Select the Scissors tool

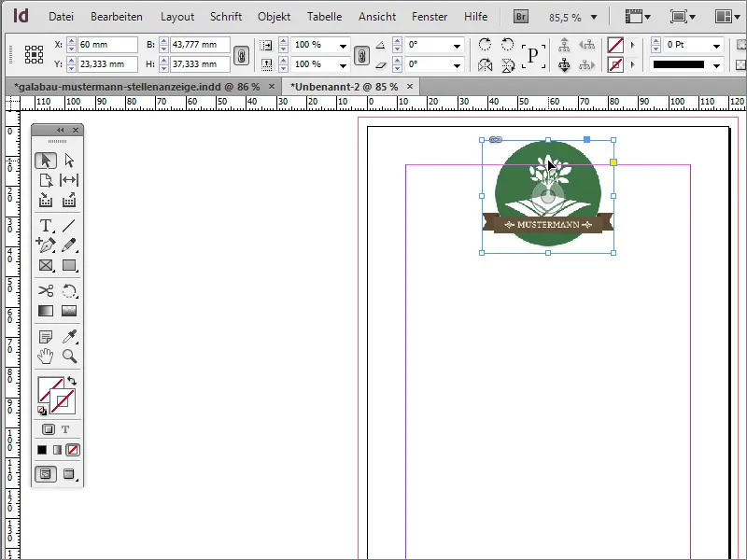pyautogui.click(x=46, y=290)
